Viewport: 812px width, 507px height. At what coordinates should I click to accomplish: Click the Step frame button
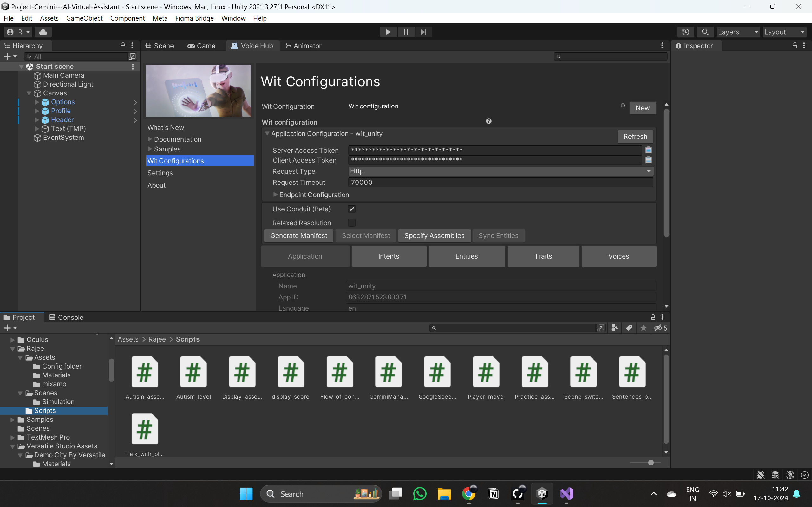[424, 32]
